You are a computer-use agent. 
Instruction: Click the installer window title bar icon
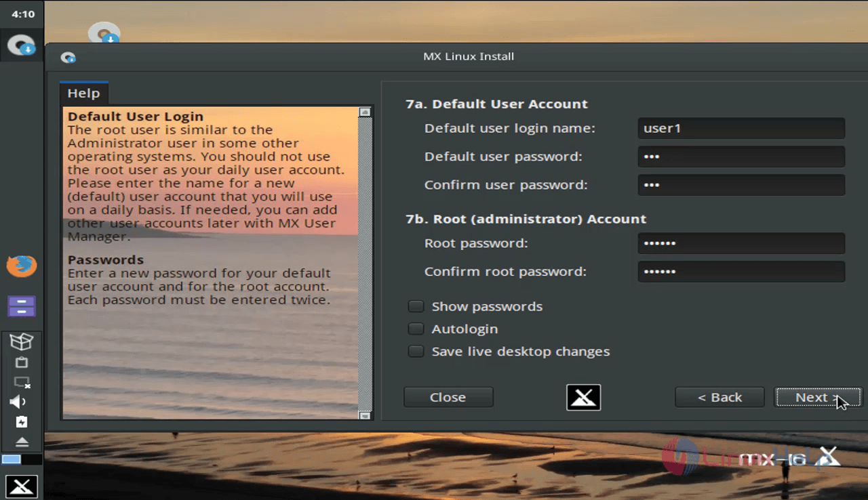[x=68, y=58]
